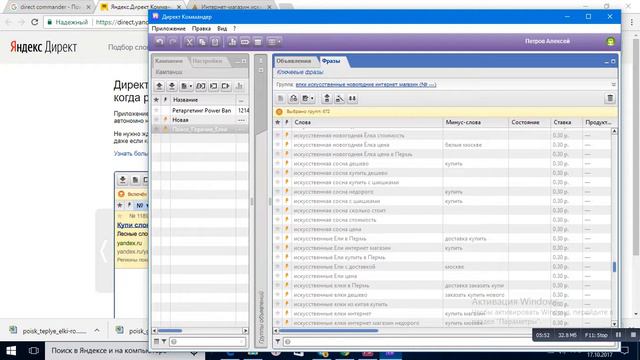
Task: Click the campaign statistics chart icon in the campaigns toolbar
Action: [240, 86]
